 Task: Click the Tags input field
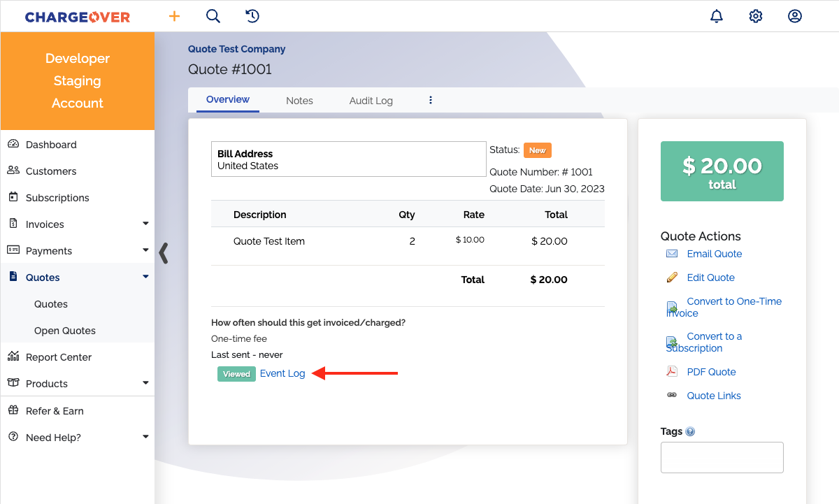722,457
